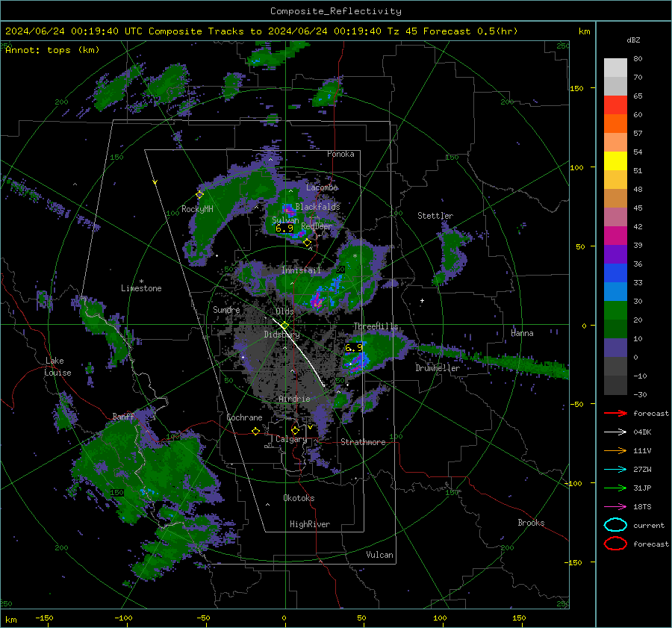Click the RockyMH label

tap(197, 209)
